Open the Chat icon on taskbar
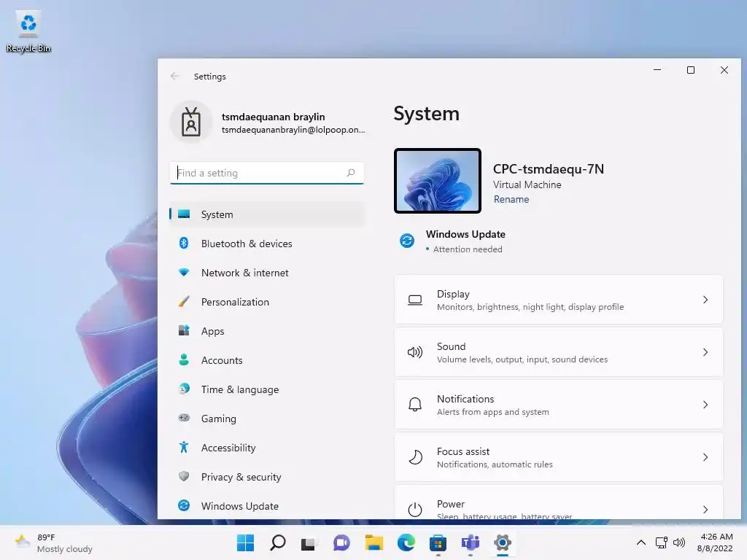The image size is (747, 560). pos(341,542)
